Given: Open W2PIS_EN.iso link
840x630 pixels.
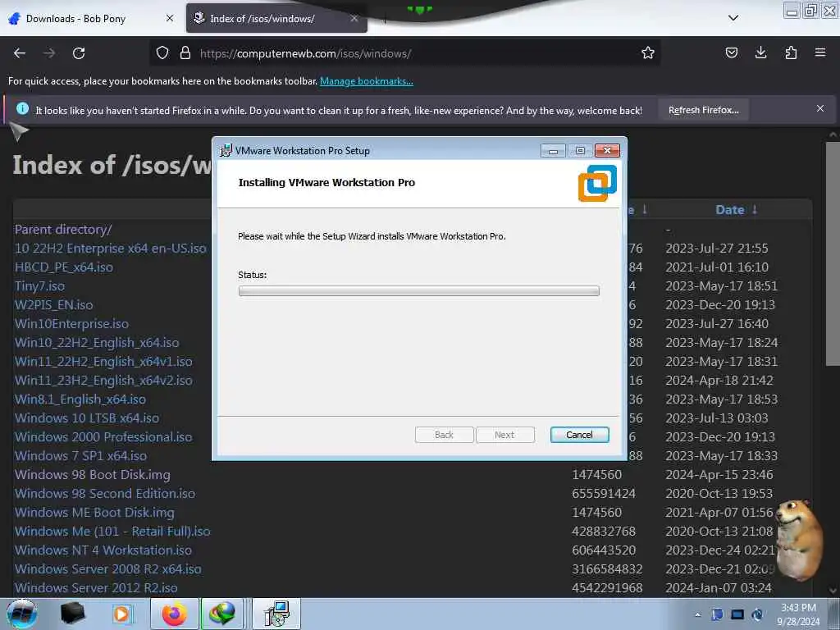Looking at the screenshot, I should [53, 305].
